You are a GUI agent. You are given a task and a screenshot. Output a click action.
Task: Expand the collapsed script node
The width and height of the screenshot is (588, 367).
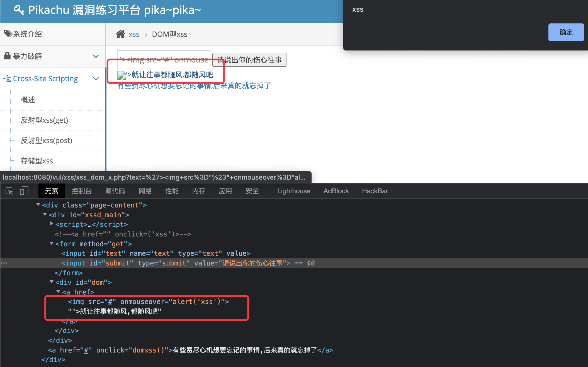tap(52, 224)
